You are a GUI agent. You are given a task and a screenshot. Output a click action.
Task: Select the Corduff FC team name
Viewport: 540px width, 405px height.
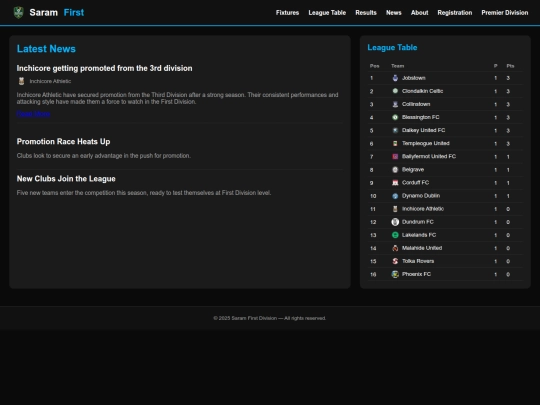click(x=415, y=183)
